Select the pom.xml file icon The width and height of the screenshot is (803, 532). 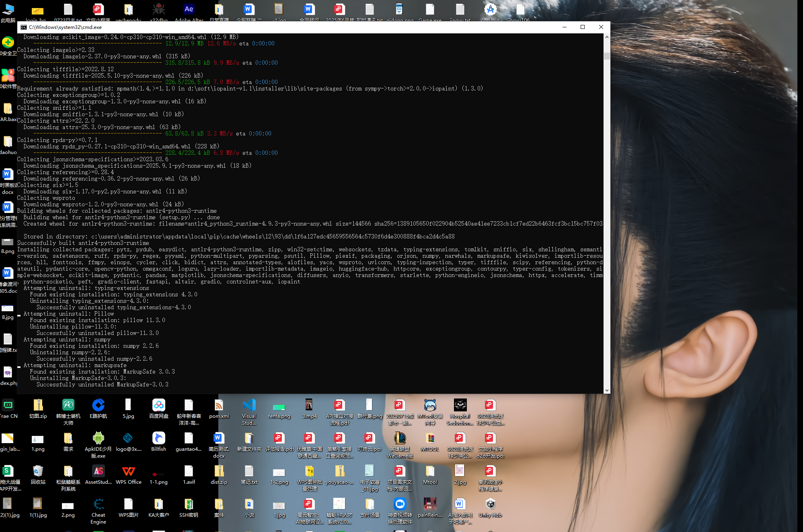tap(219, 405)
